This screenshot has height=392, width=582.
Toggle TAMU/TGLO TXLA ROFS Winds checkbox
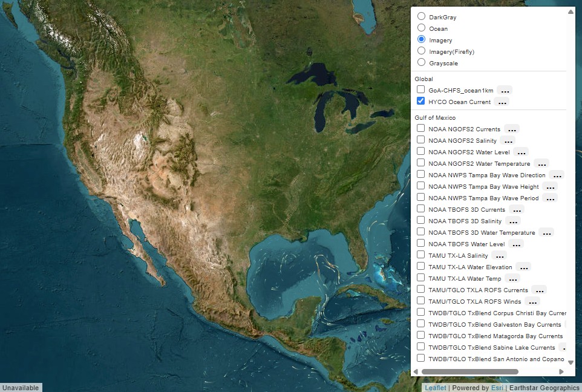click(x=420, y=301)
